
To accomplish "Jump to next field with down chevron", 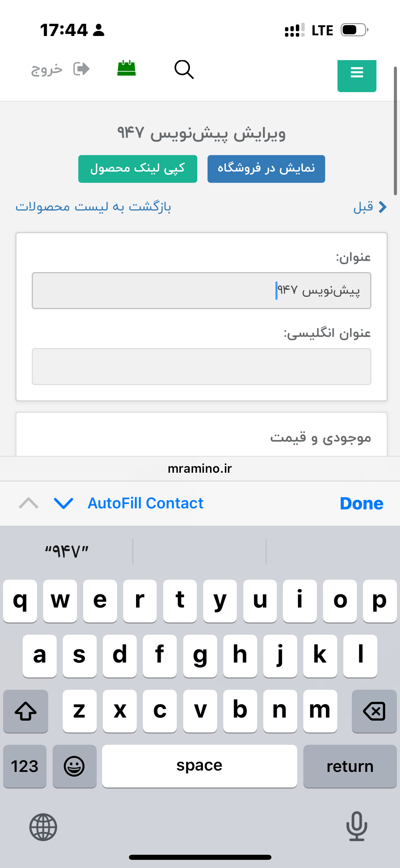I will point(63,503).
